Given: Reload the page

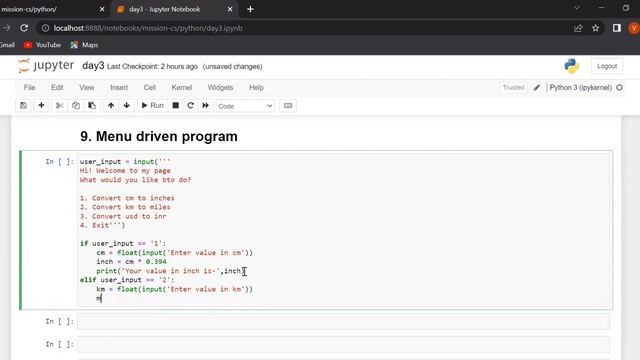Looking at the screenshot, I should click(24, 28).
